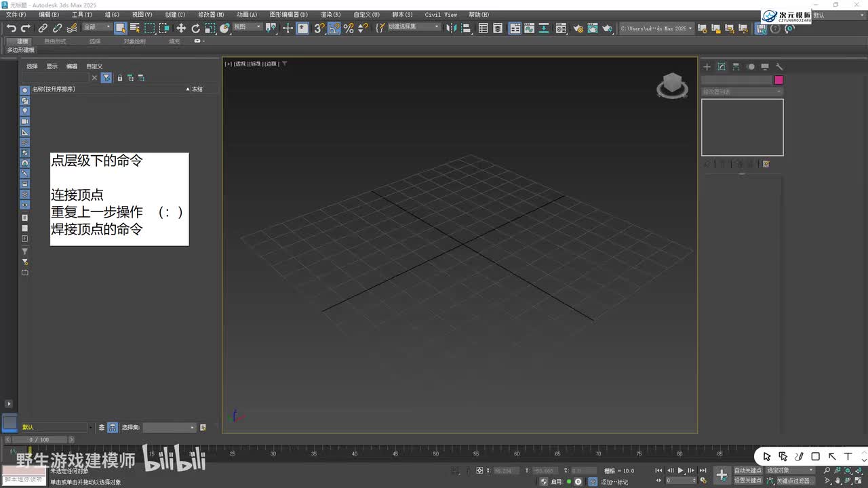The height and width of the screenshot is (488, 868).
Task: Activate Bind to Space Warp tool
Action: pos(73,28)
